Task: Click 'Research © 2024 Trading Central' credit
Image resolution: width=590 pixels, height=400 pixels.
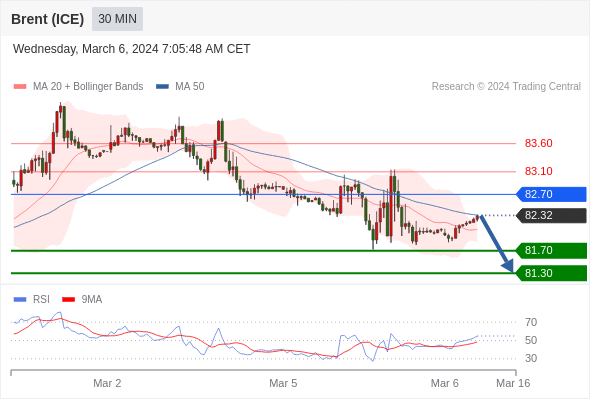Action: pos(506,87)
